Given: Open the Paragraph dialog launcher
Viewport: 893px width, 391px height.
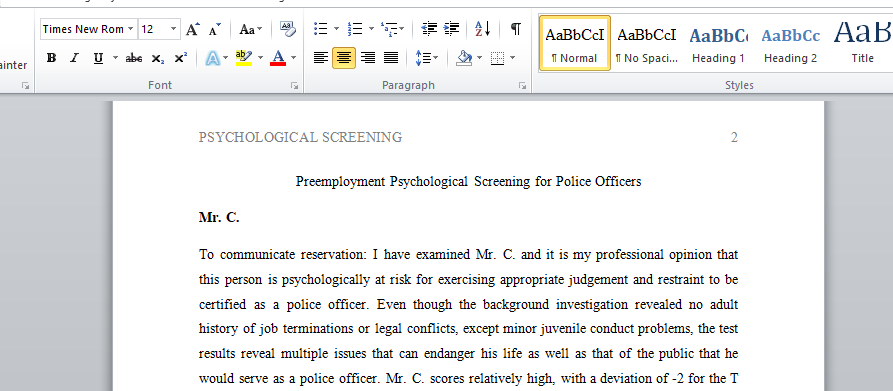Looking at the screenshot, I should pyautogui.click(x=522, y=85).
